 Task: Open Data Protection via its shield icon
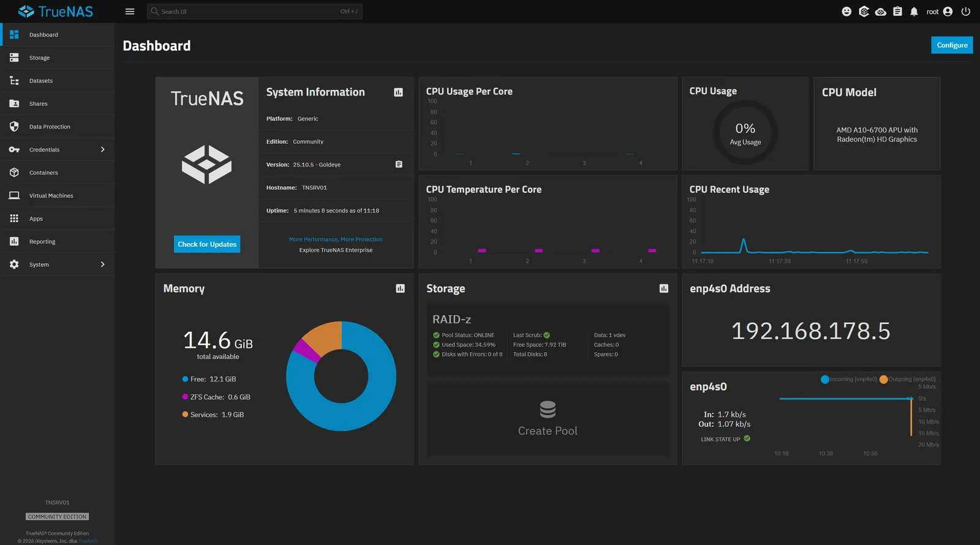click(14, 127)
